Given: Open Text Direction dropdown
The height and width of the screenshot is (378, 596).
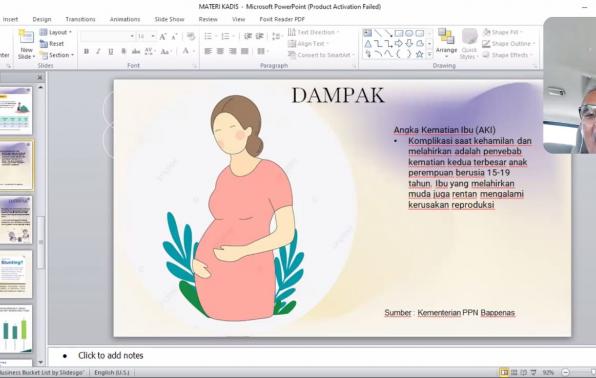Looking at the screenshot, I should (313, 32).
